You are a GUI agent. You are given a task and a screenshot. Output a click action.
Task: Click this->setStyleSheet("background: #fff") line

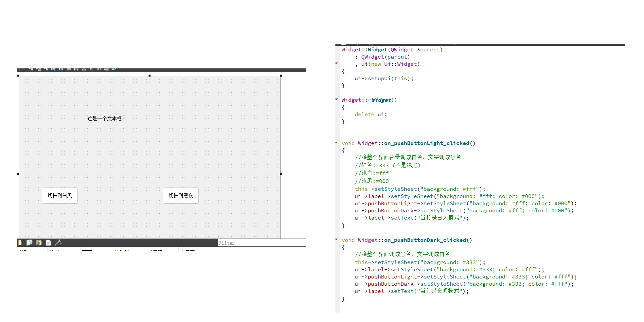[420, 189]
